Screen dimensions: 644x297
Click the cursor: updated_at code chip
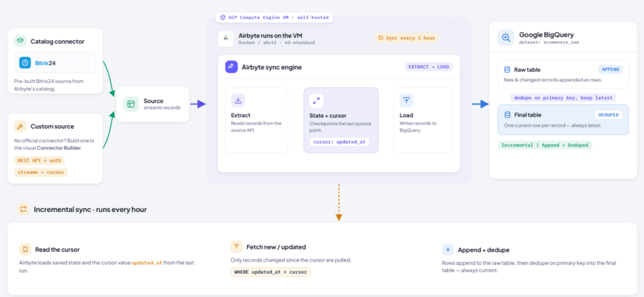(x=339, y=142)
